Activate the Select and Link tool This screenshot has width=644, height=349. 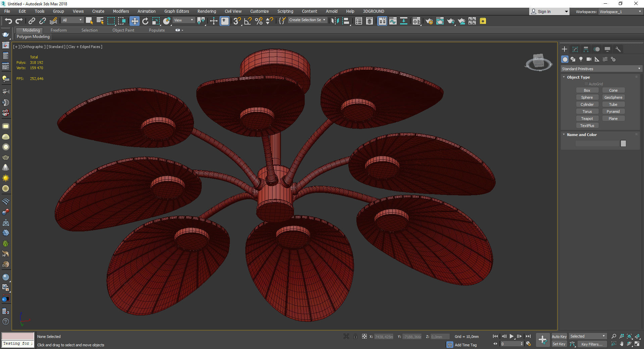point(32,21)
